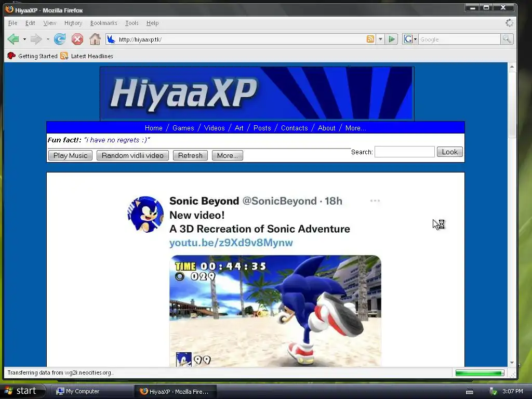This screenshot has height=399, width=532.
Task: Open the Google search engine dropdown
Action: pyautogui.click(x=415, y=39)
